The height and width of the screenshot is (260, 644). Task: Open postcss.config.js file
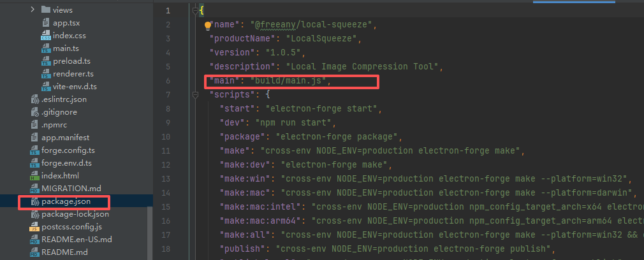72,226
